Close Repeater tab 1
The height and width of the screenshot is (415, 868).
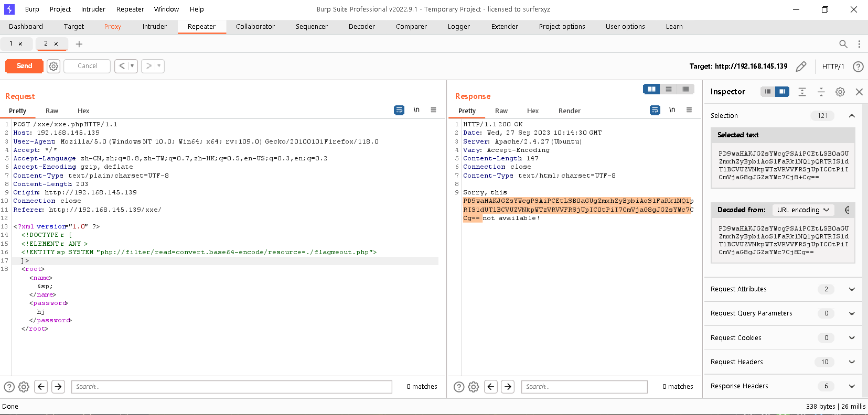click(20, 44)
